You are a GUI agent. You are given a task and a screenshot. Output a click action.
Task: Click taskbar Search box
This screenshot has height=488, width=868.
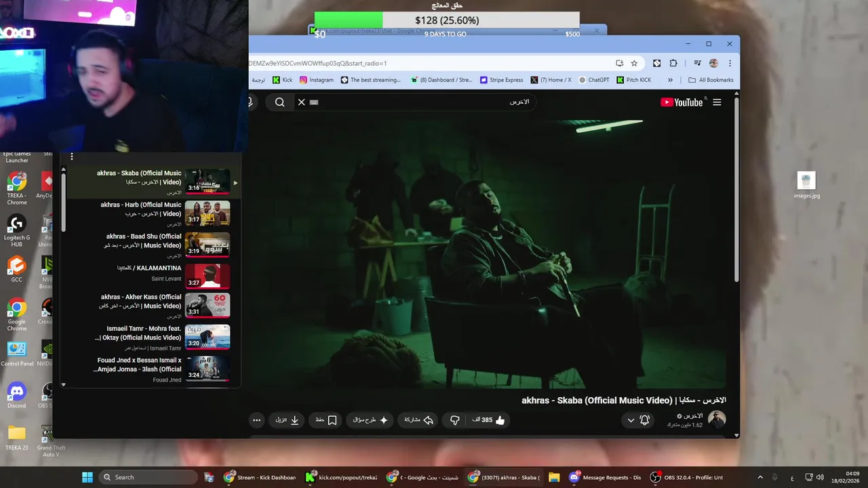pyautogui.click(x=149, y=477)
